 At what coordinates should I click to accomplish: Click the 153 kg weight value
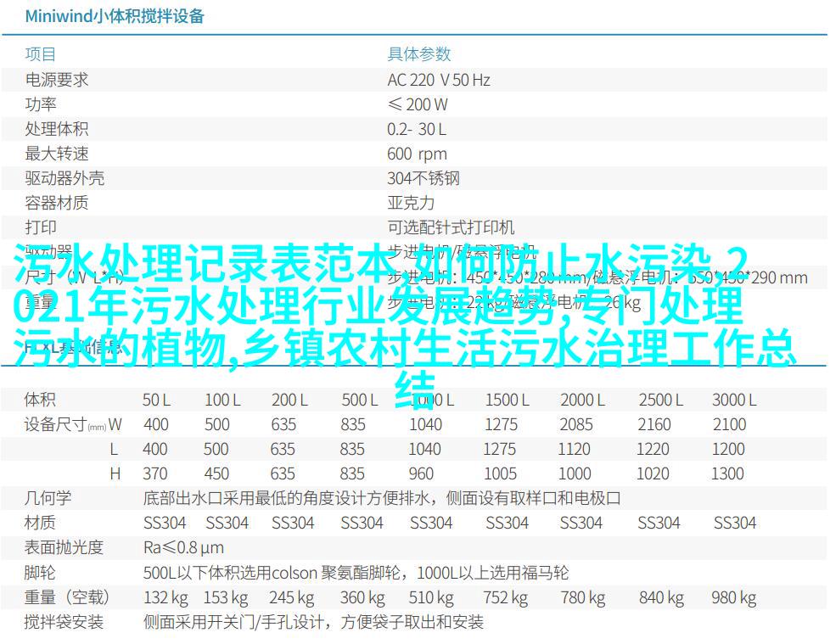(x=226, y=598)
